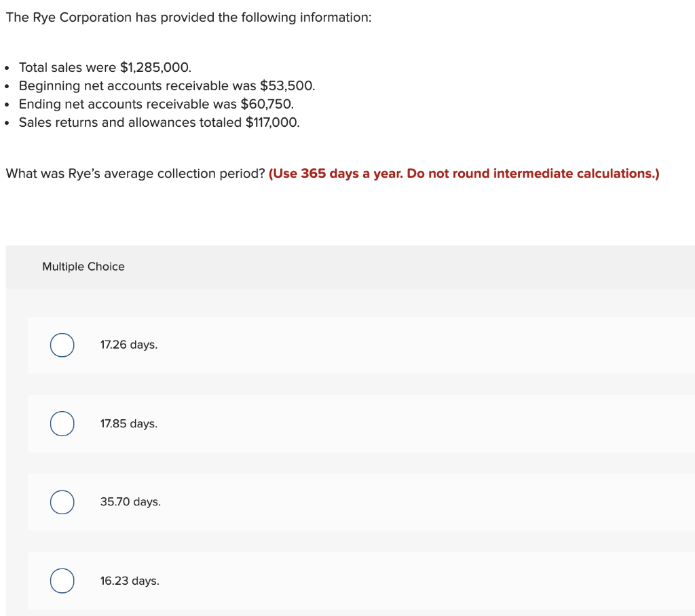Click the "17.26 days." answer text
This screenshot has width=695, height=616.
click(129, 345)
